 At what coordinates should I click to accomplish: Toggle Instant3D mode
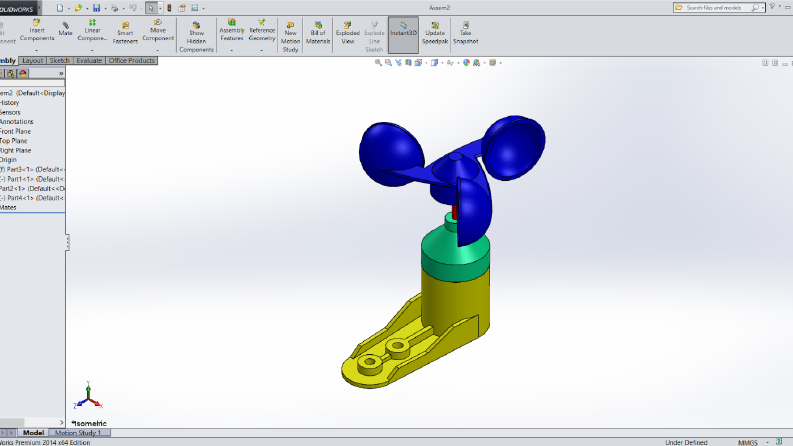coord(403,34)
